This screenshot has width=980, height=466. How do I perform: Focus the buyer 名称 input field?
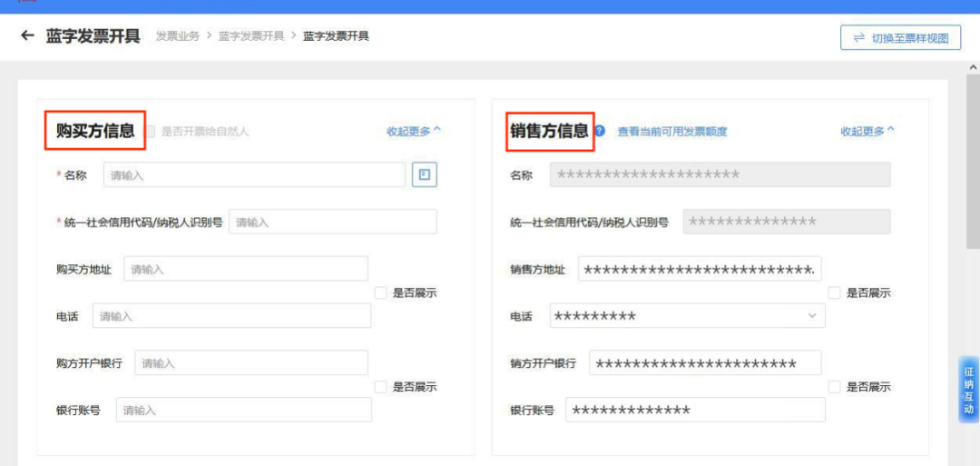[x=255, y=175]
